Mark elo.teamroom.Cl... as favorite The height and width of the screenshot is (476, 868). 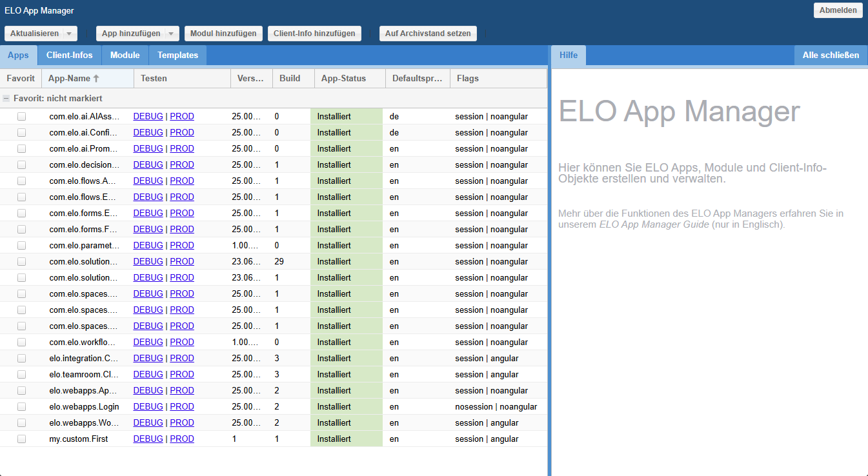pyautogui.click(x=21, y=375)
